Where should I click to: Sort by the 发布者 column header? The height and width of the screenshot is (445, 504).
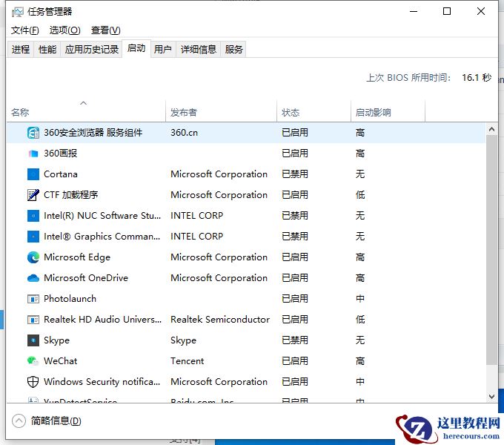(221, 111)
